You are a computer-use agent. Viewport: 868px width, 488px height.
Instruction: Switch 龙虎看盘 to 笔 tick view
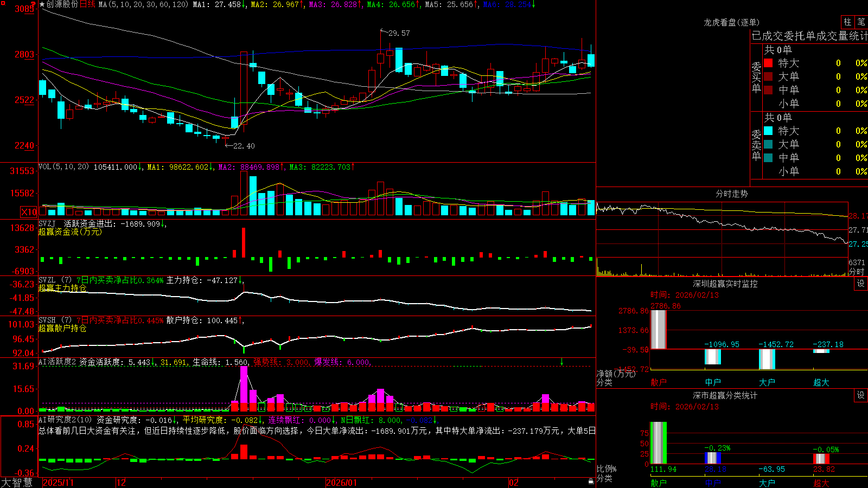click(x=861, y=22)
